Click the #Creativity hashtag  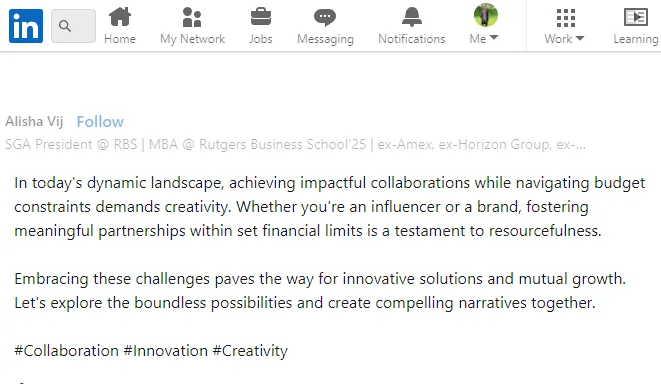point(250,351)
